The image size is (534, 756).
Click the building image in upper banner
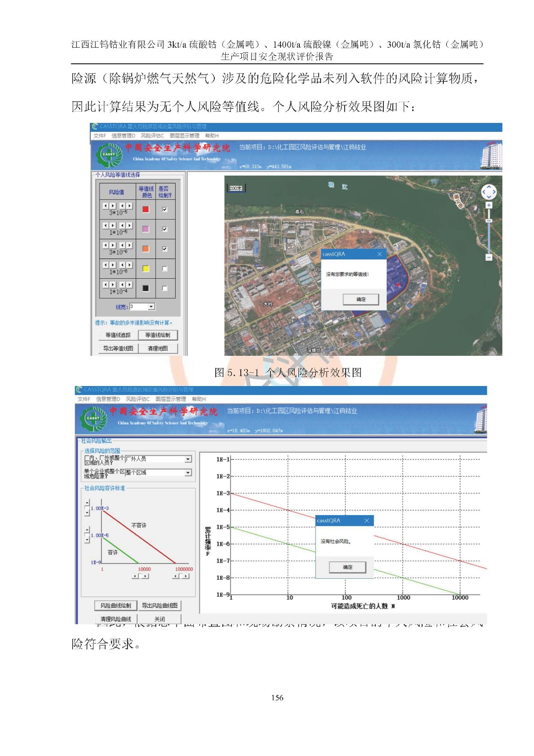click(491, 155)
